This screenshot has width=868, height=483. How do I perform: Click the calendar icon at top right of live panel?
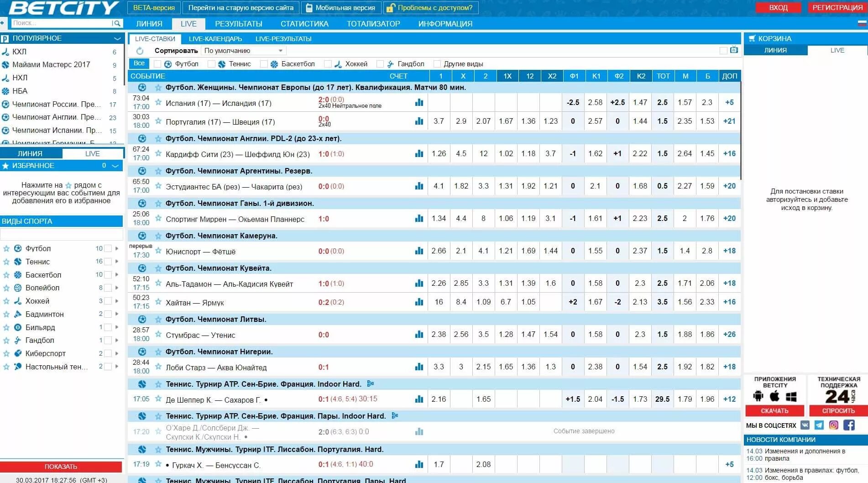point(734,50)
